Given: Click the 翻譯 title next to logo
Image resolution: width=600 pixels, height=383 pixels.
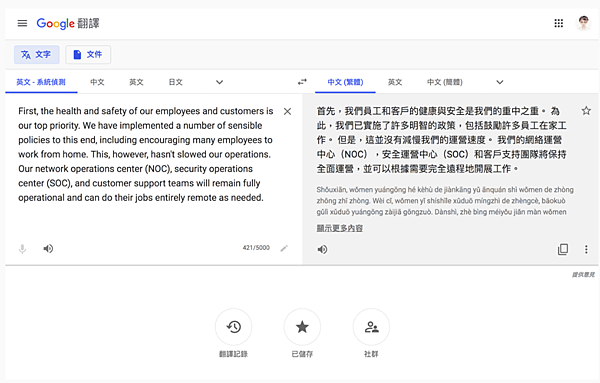Looking at the screenshot, I should (88, 23).
